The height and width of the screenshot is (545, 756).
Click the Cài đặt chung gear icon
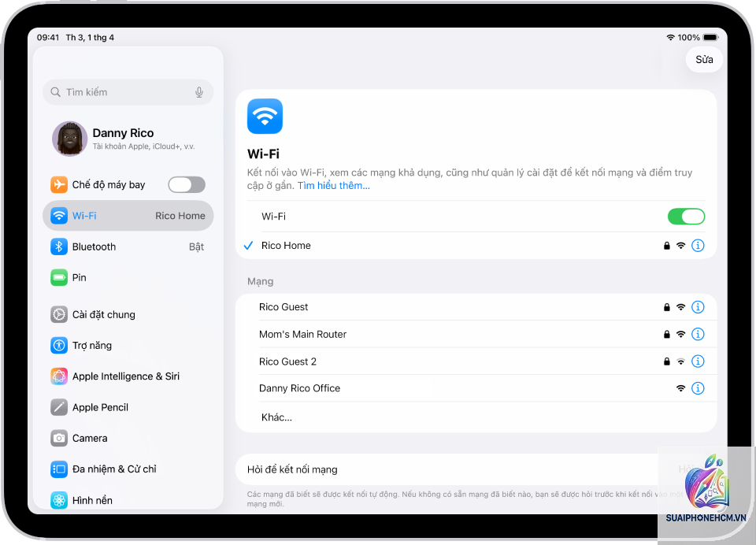(59, 314)
